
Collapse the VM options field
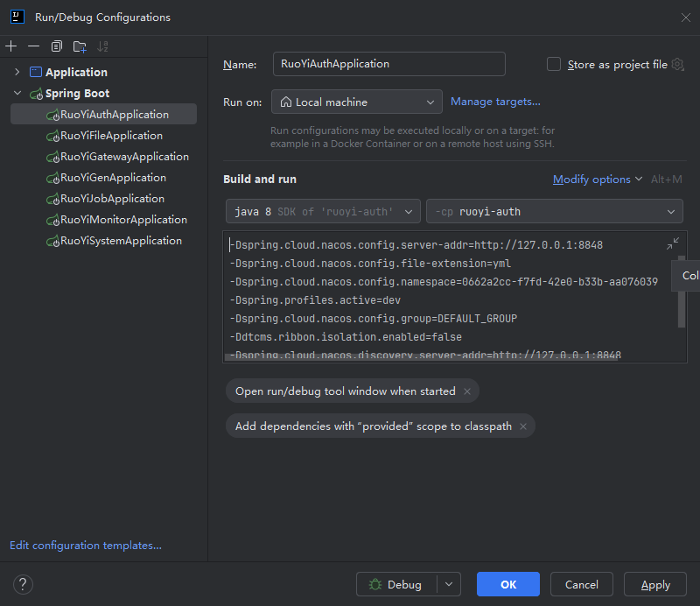[x=673, y=243]
